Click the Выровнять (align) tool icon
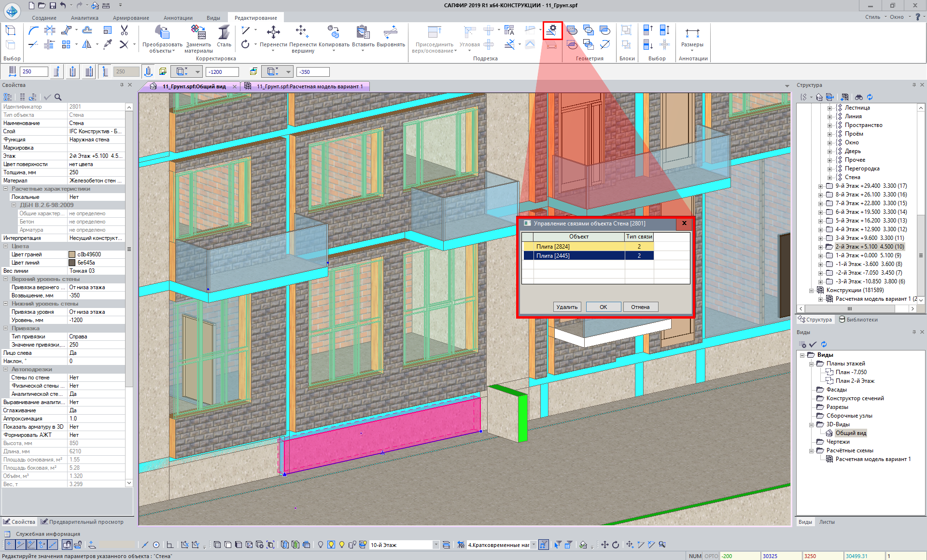The height and width of the screenshot is (560, 927). pos(391,33)
